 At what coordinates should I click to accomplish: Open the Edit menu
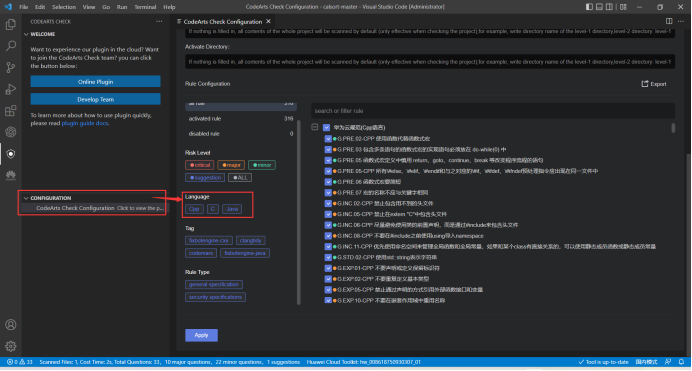pyautogui.click(x=40, y=7)
